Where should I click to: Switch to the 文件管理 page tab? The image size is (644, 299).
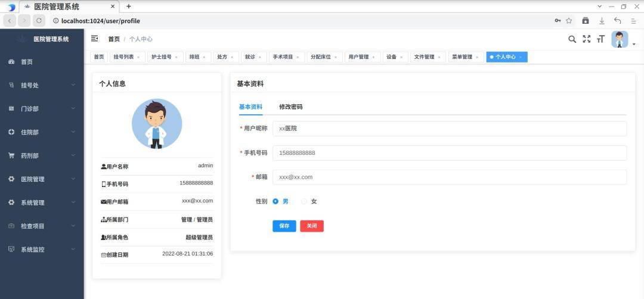428,57
